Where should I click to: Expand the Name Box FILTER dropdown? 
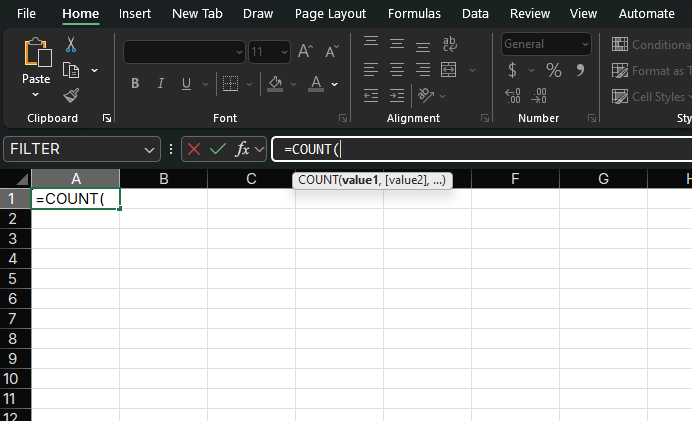(149, 150)
